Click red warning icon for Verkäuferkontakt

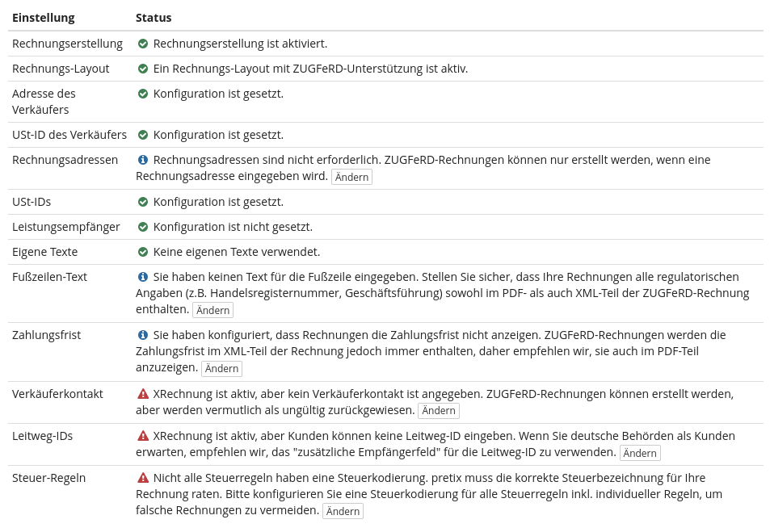[143, 394]
